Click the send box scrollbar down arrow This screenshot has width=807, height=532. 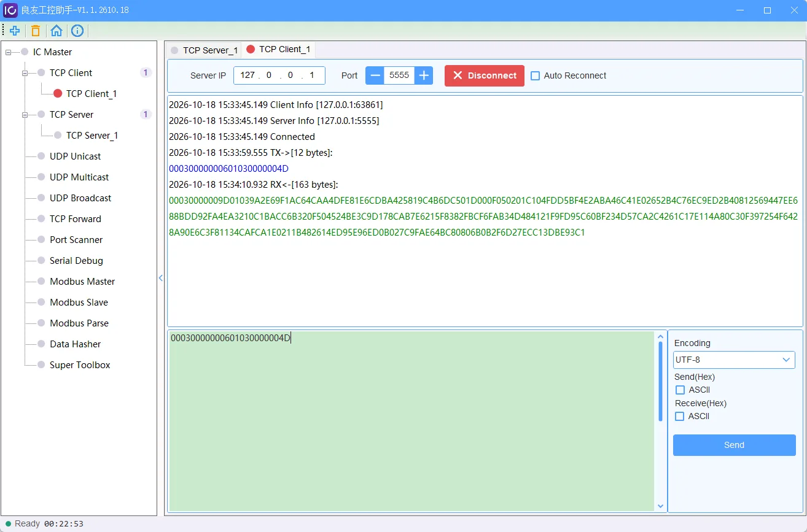661,506
